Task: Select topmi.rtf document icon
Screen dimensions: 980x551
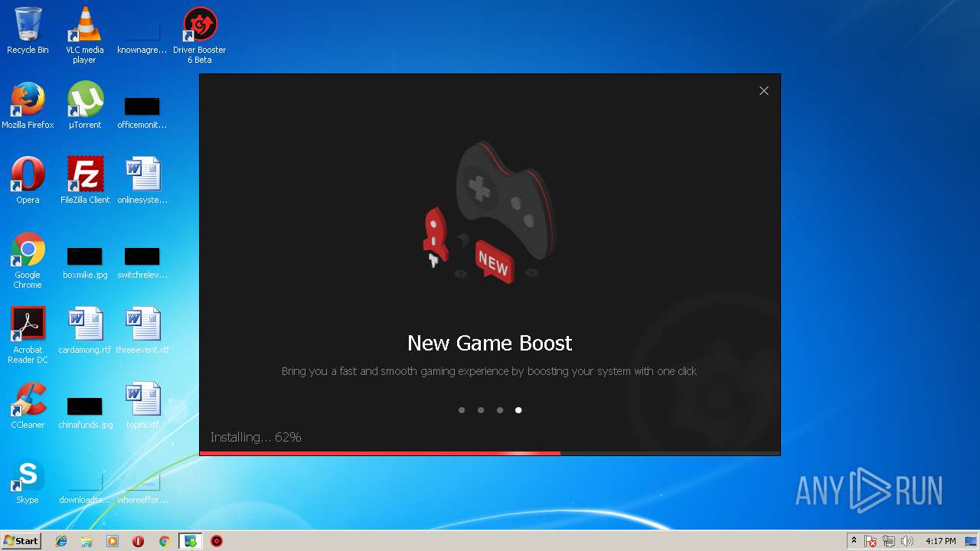Action: 142,406
